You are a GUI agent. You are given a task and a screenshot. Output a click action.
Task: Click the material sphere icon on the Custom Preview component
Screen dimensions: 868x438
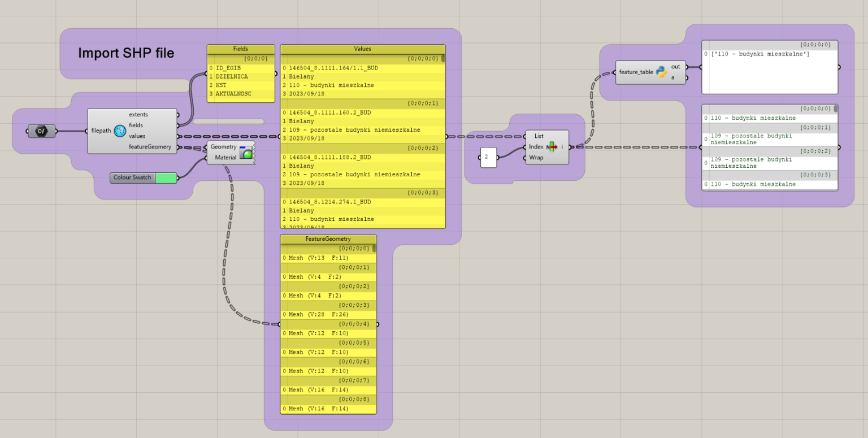248,152
